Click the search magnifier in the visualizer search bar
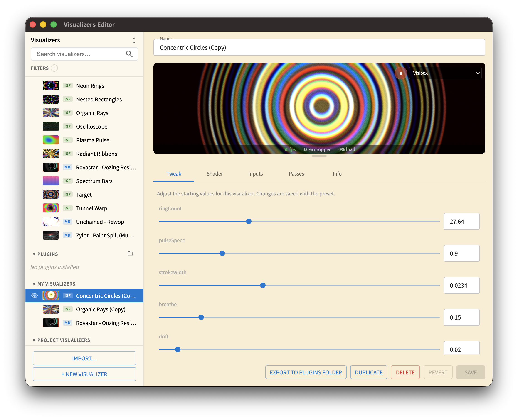The height and width of the screenshot is (420, 518). coord(129,54)
